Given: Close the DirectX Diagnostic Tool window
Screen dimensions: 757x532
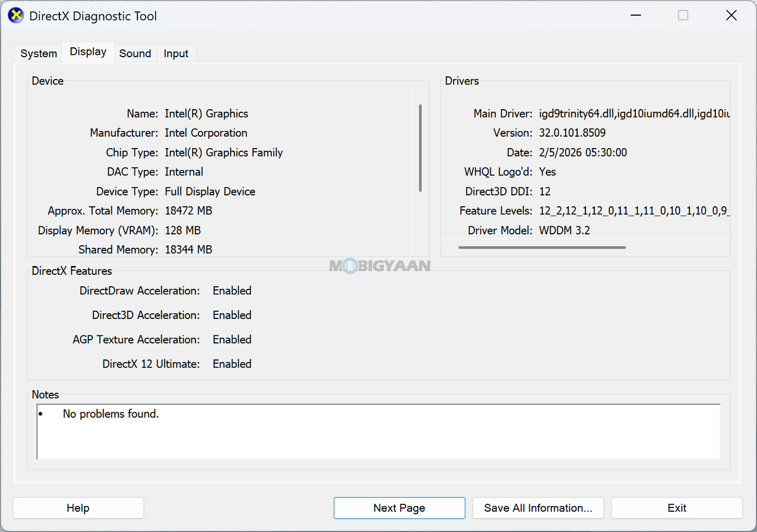Looking at the screenshot, I should pos(731,15).
